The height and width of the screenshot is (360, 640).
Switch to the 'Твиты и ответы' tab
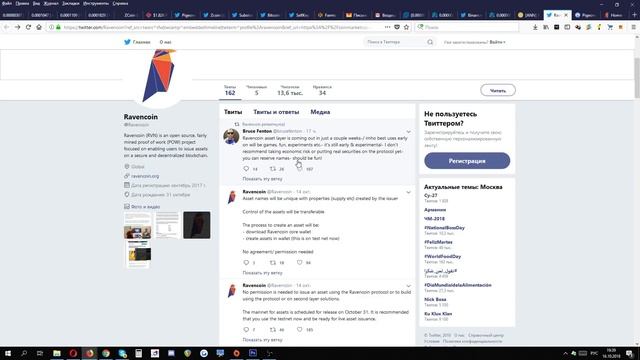pyautogui.click(x=276, y=112)
